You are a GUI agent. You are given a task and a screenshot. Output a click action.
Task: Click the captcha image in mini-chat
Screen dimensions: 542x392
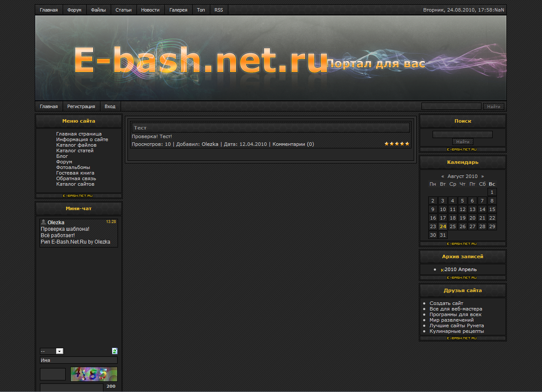coord(94,374)
